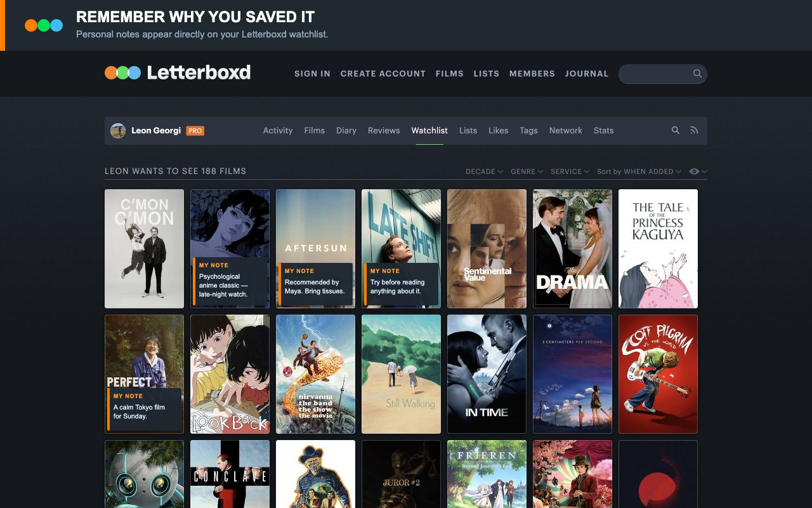Viewport: 812px width, 508px height.
Task: Open the robot-face poster in the third row
Action: click(x=144, y=474)
